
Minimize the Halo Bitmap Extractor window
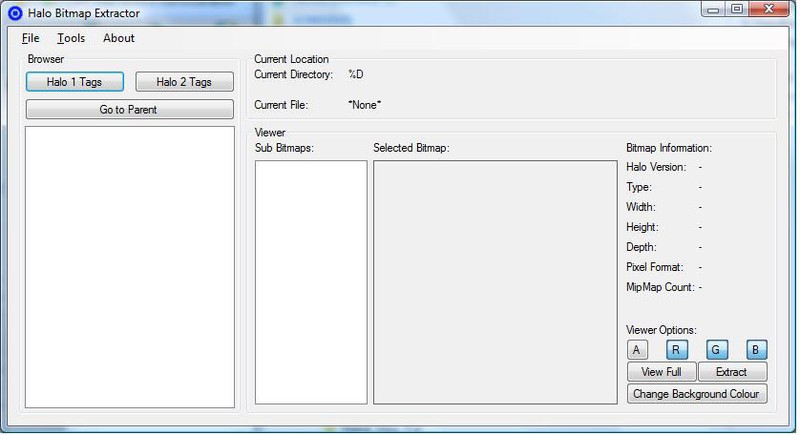(713, 10)
